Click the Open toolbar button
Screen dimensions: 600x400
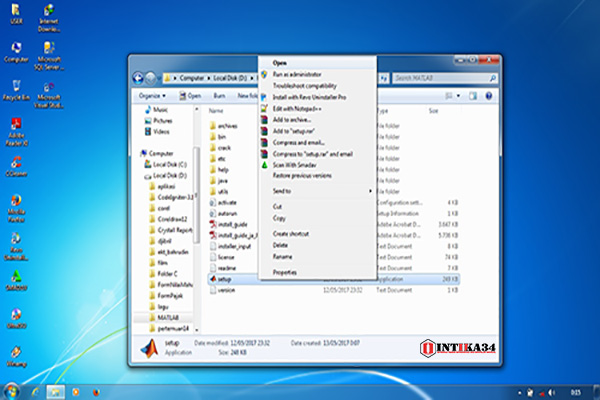[190, 96]
